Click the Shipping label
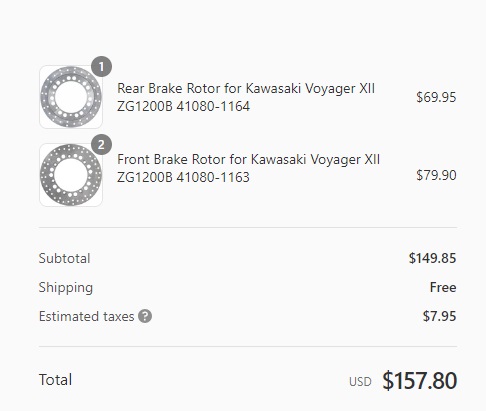This screenshot has height=411, width=486. [x=66, y=288]
